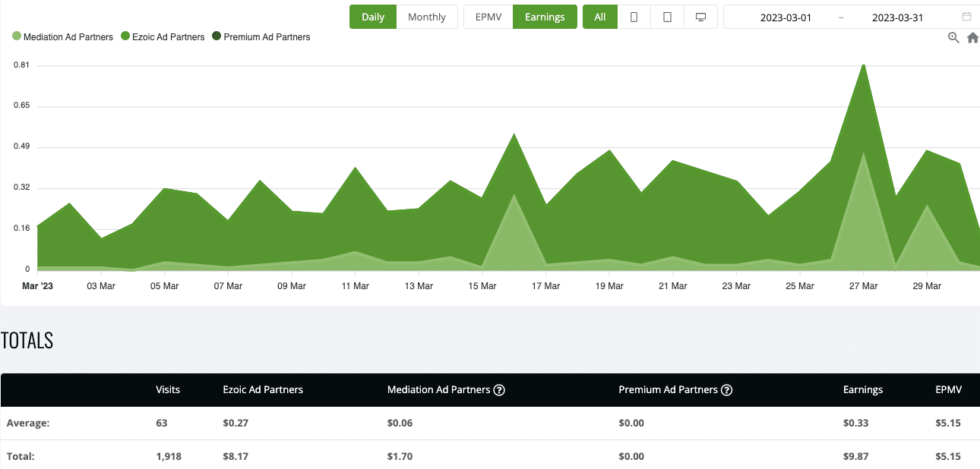Click the 27 Mar peak on chart
Screen dimensions: 980x469
click(863, 67)
